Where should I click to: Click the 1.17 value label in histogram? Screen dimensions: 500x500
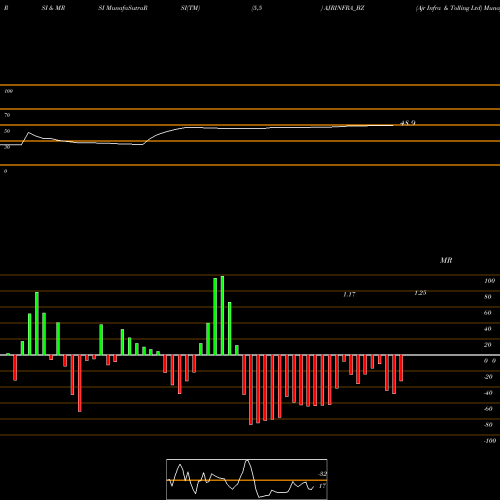[x=349, y=294]
